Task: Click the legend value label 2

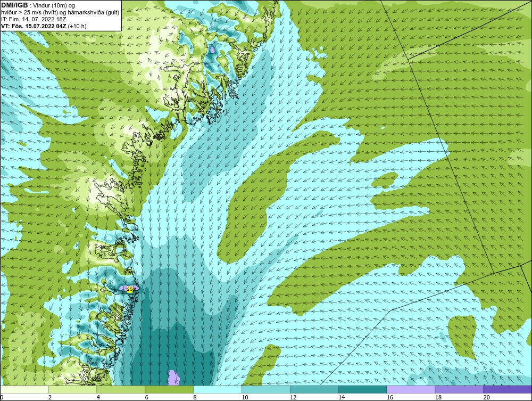Action: coord(50,397)
